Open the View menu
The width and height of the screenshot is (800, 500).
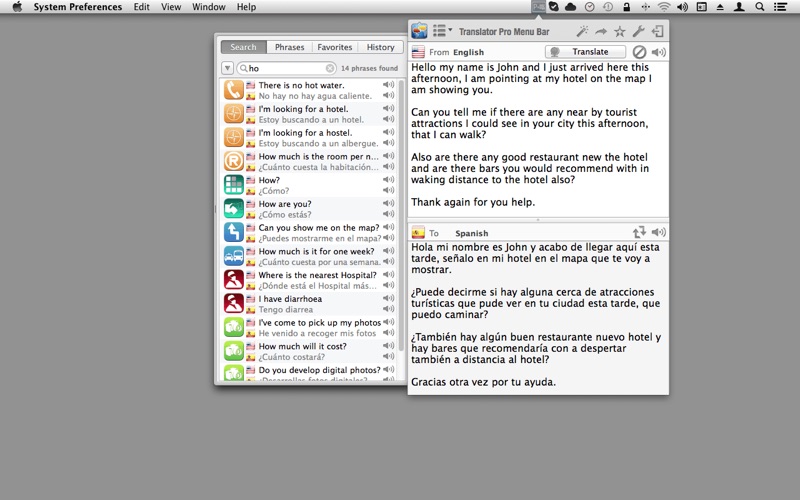pyautogui.click(x=171, y=7)
